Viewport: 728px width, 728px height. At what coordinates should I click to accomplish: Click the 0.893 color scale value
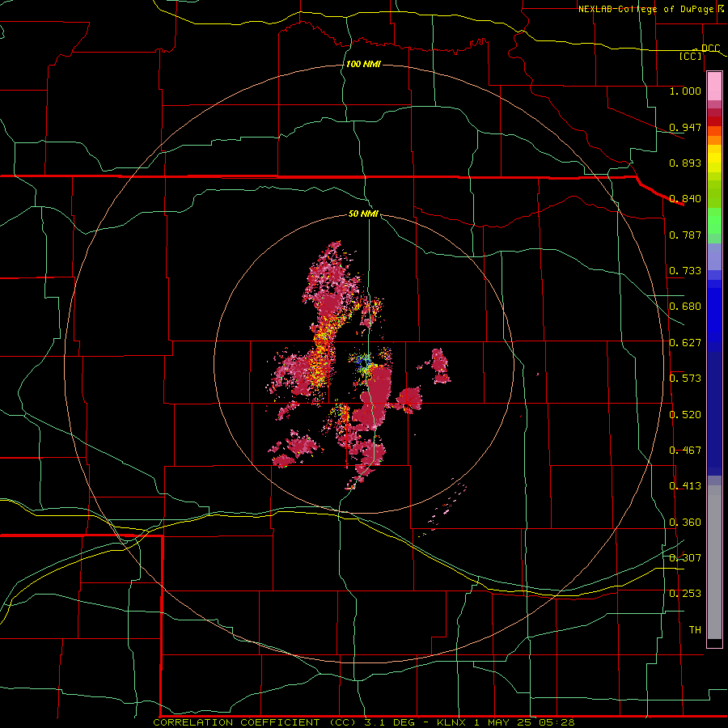685,163
